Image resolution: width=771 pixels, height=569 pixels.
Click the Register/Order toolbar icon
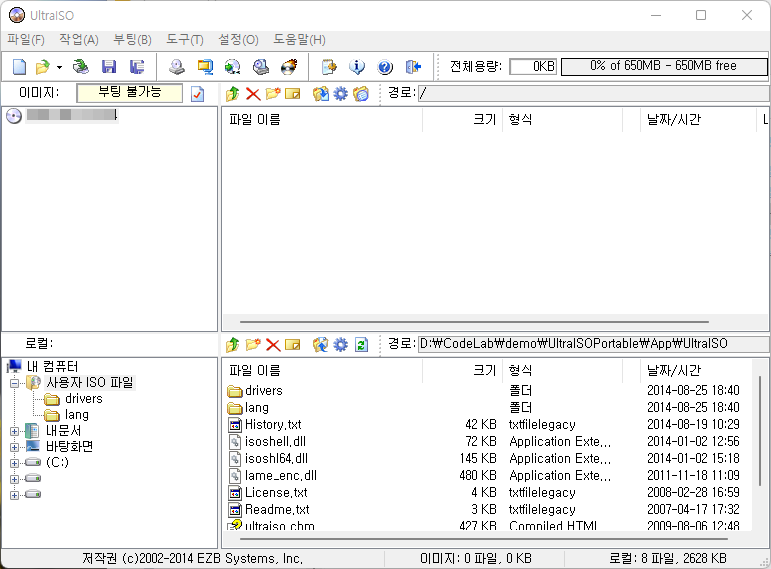[329, 66]
